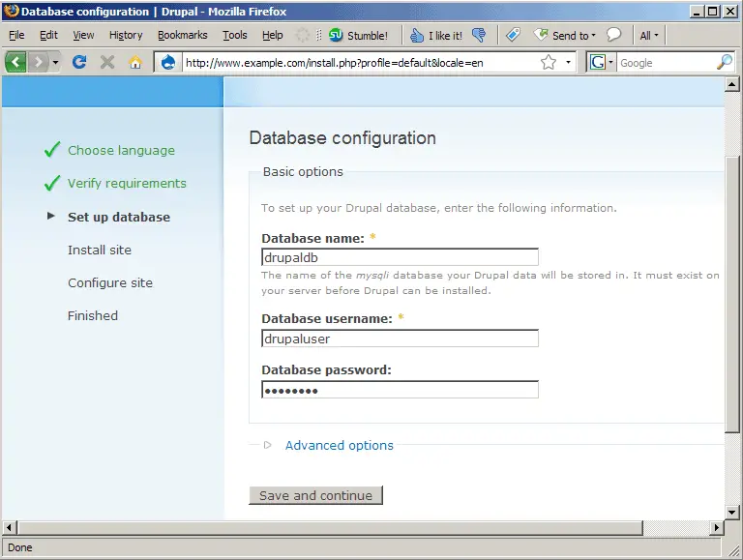Open the Tools menu
743x560 pixels.
pos(235,35)
